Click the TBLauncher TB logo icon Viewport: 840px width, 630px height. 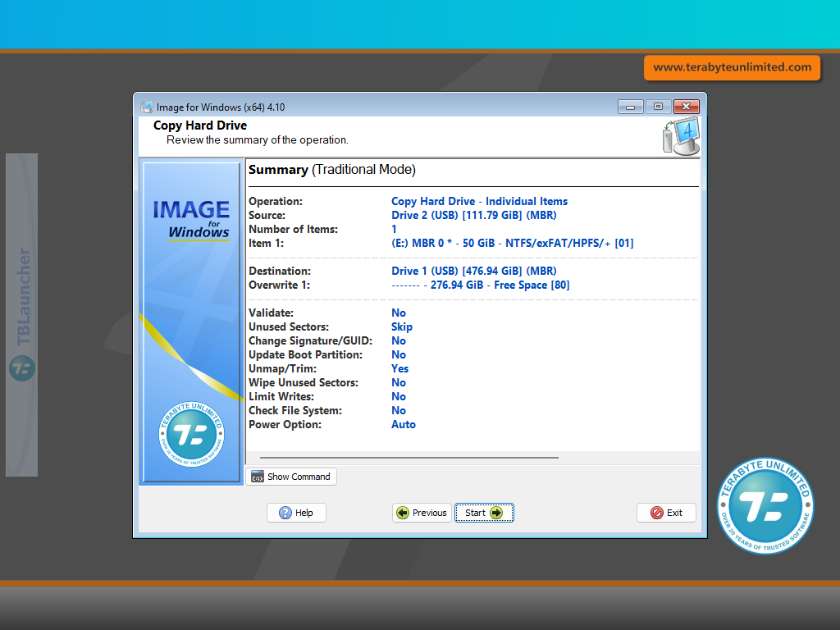(22, 368)
